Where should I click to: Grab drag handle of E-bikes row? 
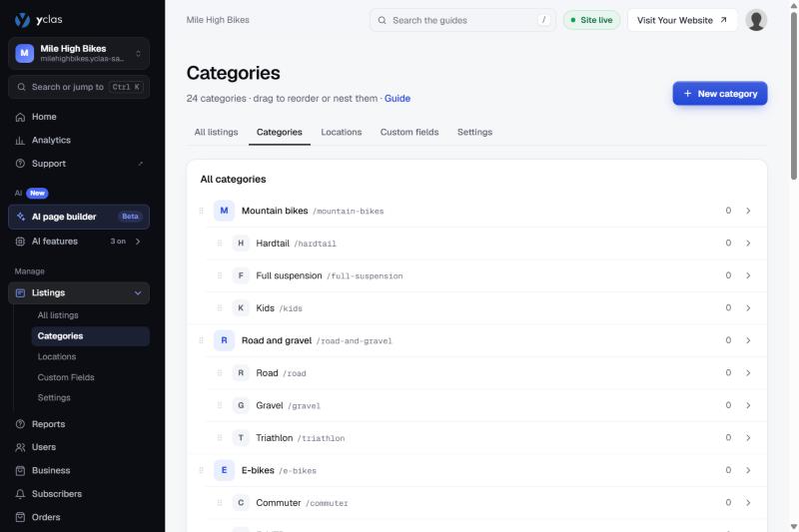[x=202, y=470]
